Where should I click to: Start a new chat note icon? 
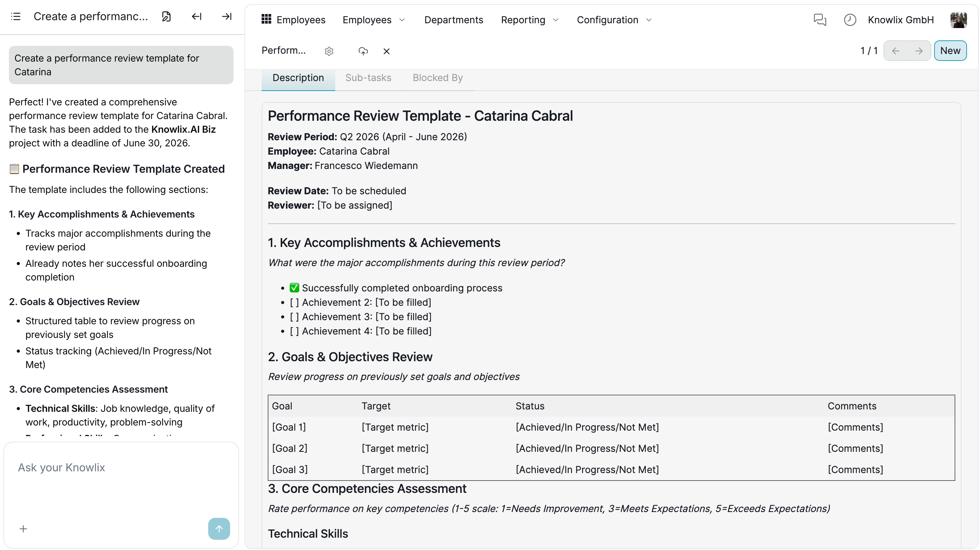166,16
